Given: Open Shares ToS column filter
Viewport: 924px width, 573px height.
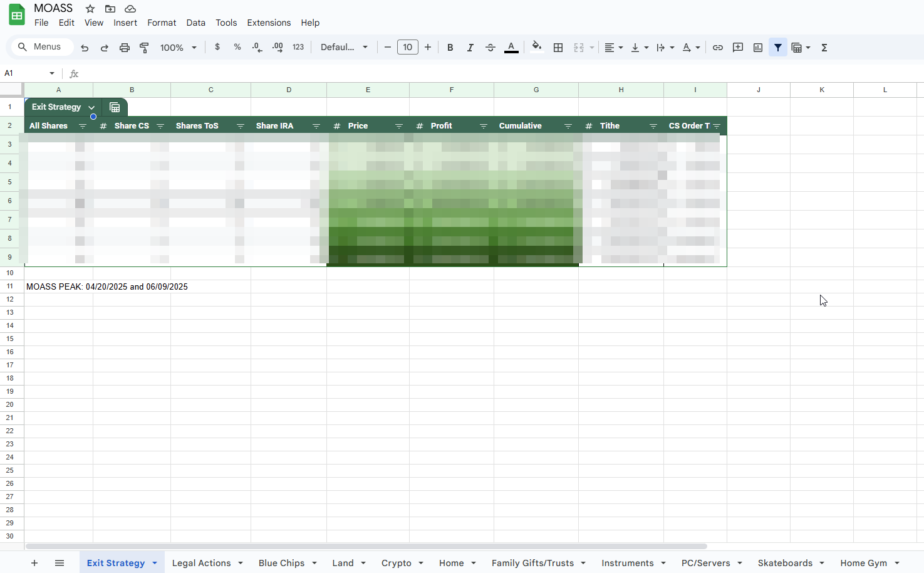Looking at the screenshot, I should pos(241,126).
